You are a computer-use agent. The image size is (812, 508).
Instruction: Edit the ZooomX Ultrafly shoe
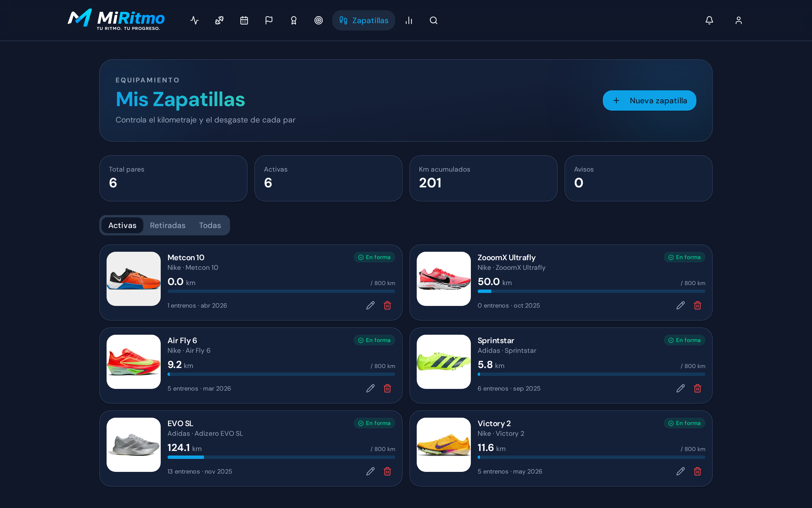click(x=680, y=305)
